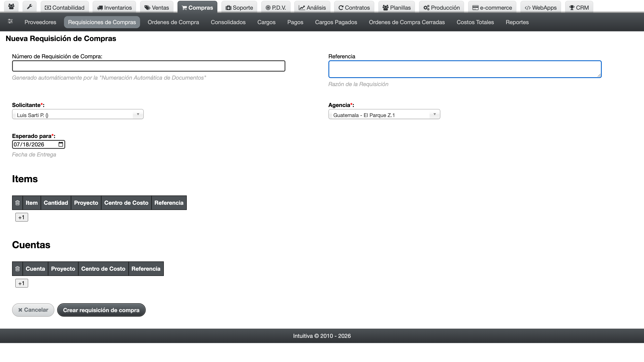Open the P.D.V. tab

point(276,7)
